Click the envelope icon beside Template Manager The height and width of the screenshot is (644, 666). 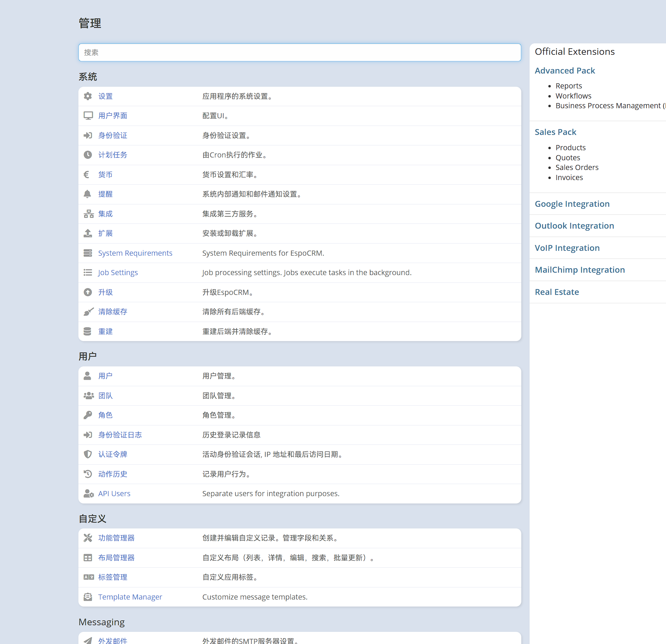[88, 597]
